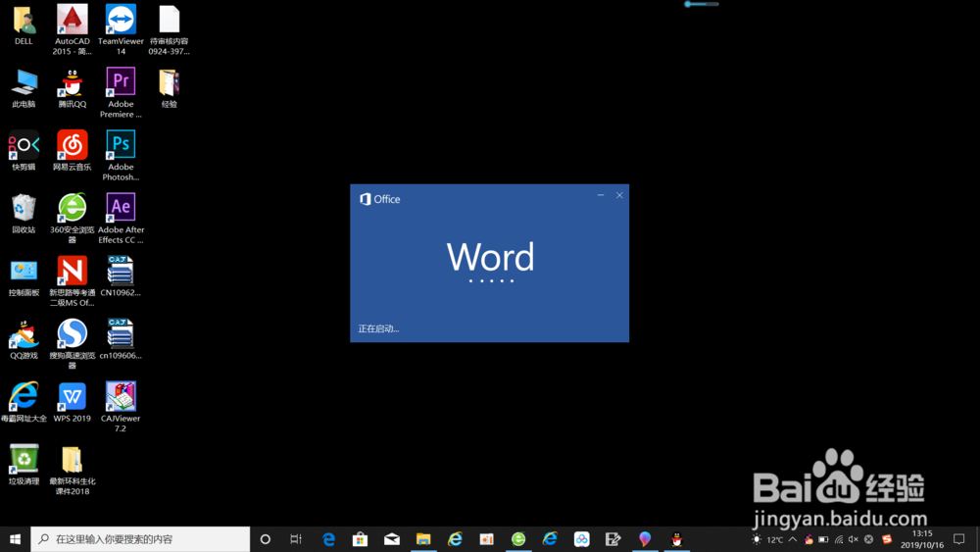Open the Windows Start menu
Screen dimensions: 980x552
pos(15,539)
